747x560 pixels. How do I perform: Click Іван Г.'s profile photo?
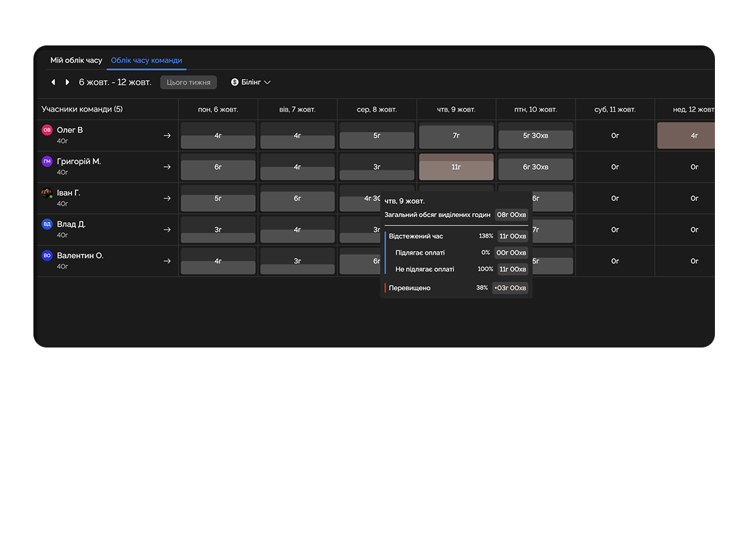(47, 193)
